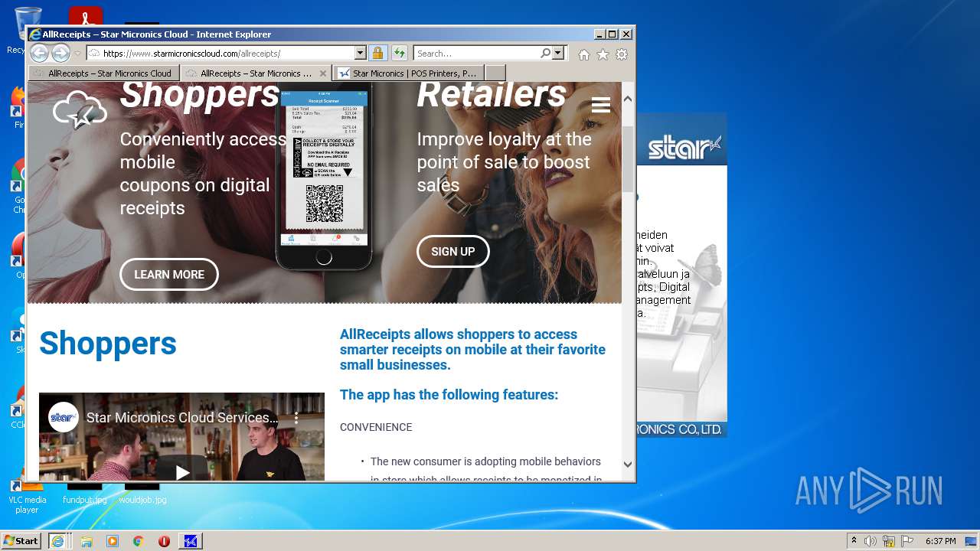This screenshot has height=551, width=980.
Task: Click the LEARN MORE button
Action: 169,275
